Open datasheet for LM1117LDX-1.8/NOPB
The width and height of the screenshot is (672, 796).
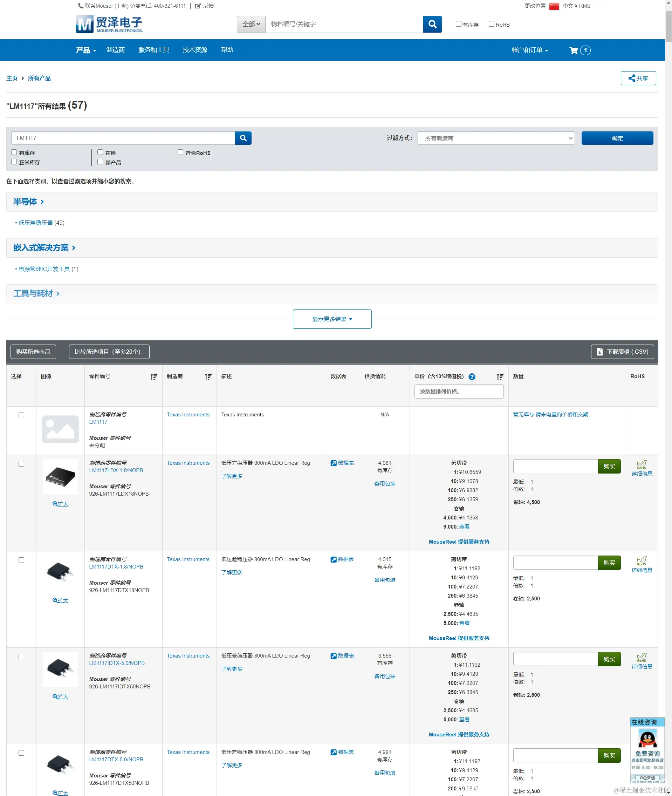pyautogui.click(x=342, y=463)
